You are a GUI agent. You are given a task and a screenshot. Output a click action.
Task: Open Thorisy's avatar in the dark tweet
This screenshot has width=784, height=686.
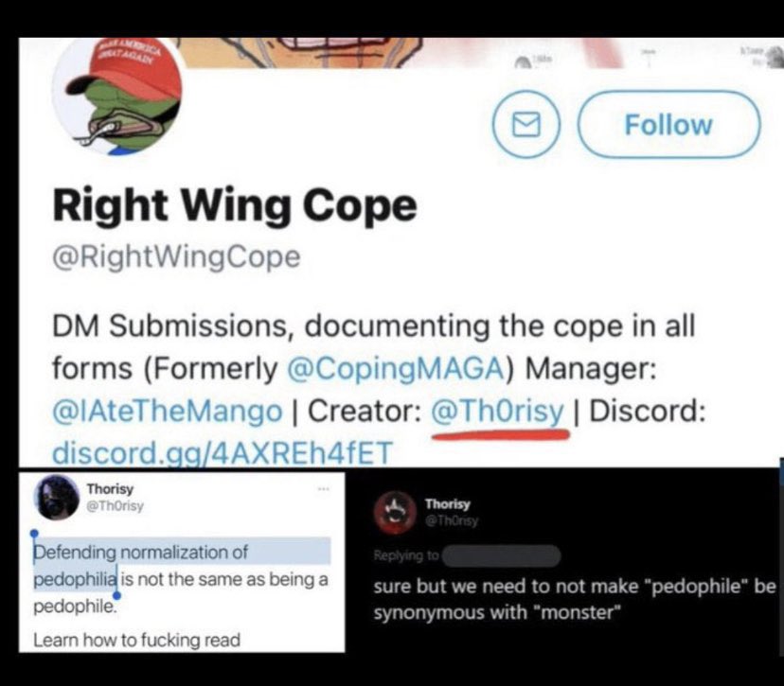coord(395,513)
